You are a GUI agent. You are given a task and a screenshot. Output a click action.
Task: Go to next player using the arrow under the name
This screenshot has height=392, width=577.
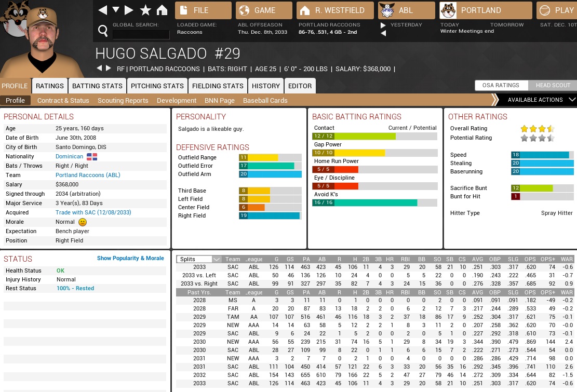coord(109,69)
